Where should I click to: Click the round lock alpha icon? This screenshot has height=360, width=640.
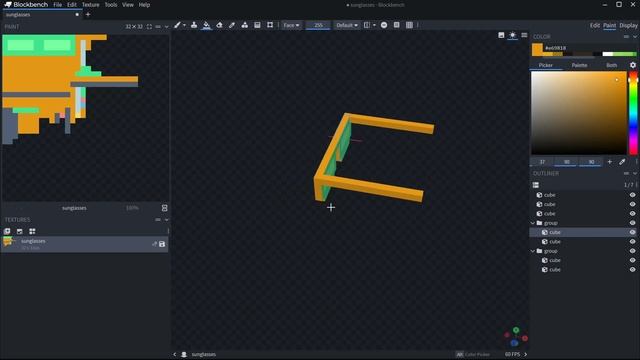coord(384,25)
